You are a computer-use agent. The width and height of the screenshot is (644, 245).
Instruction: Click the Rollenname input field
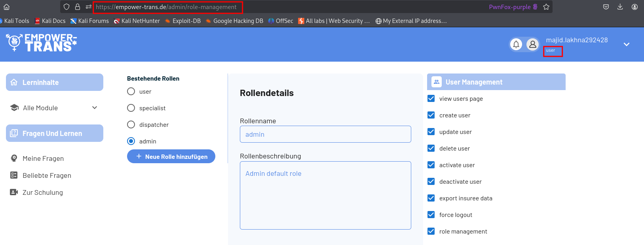[x=325, y=134]
